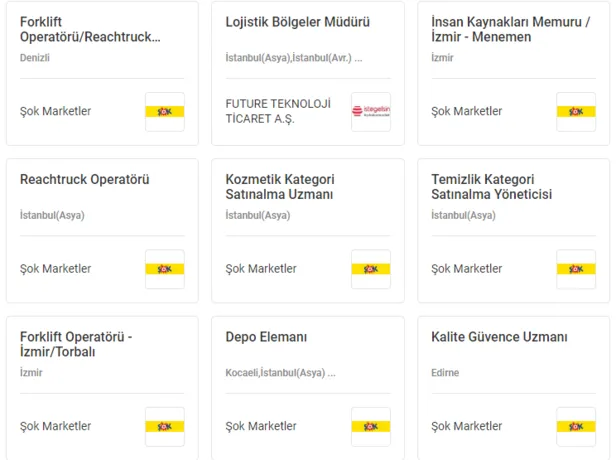Open Lojistik Bölgeler Müdürü job listing

pos(298,22)
